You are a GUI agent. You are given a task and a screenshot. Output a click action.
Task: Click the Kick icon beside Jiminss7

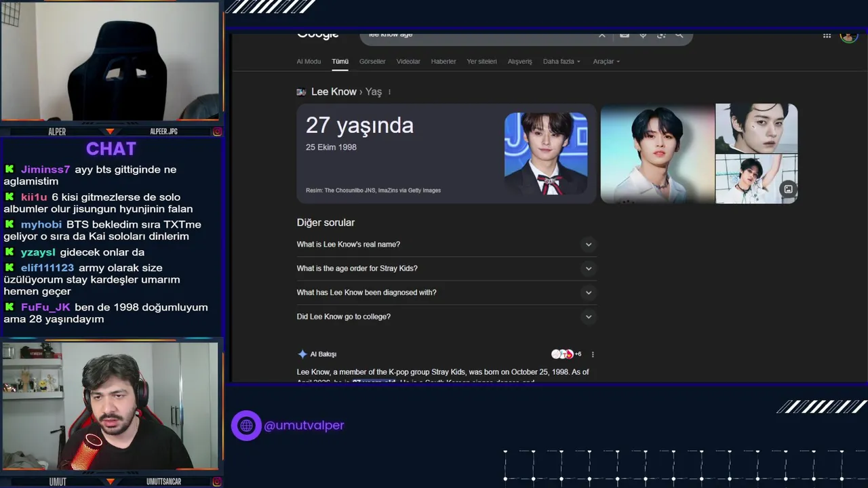pyautogui.click(x=9, y=169)
